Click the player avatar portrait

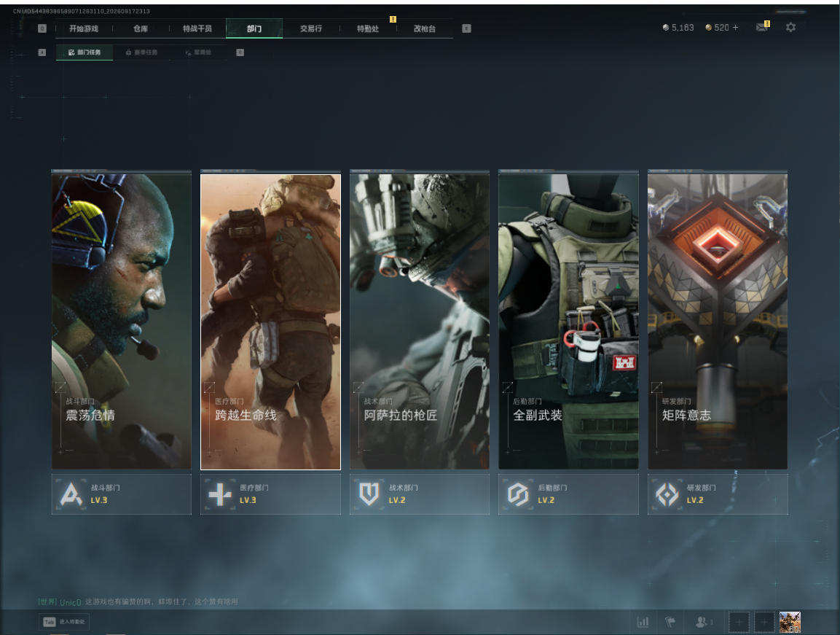790,622
